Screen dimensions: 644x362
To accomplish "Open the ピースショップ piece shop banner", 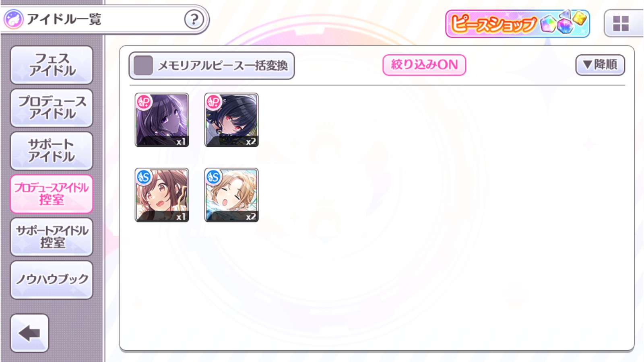I will 517,23.
